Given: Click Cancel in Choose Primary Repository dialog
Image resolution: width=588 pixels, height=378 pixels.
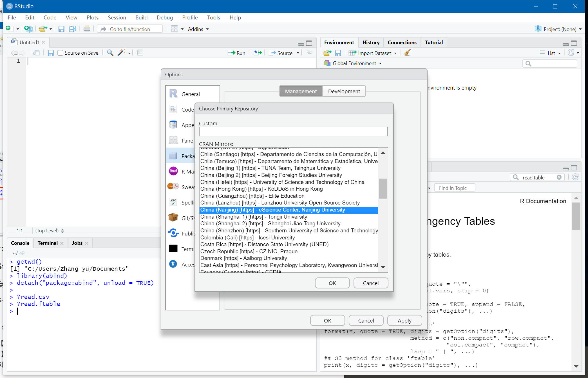Looking at the screenshot, I should (371, 283).
